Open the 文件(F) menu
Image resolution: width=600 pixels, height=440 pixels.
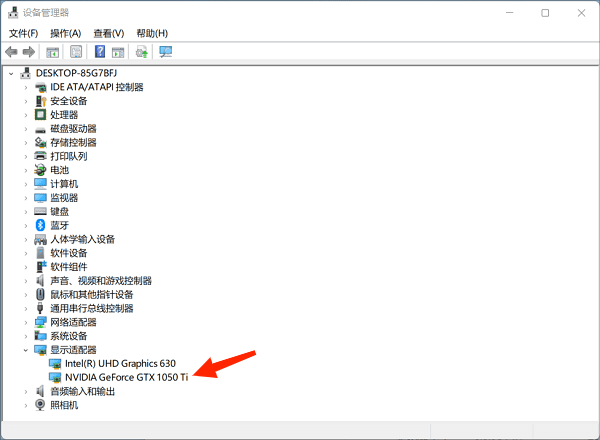point(23,33)
